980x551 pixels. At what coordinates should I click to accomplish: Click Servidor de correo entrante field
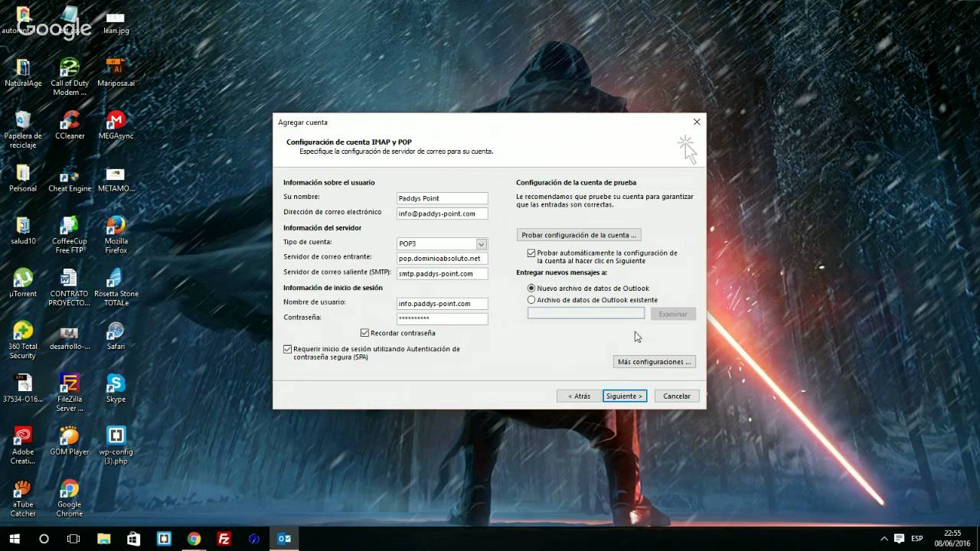point(442,259)
